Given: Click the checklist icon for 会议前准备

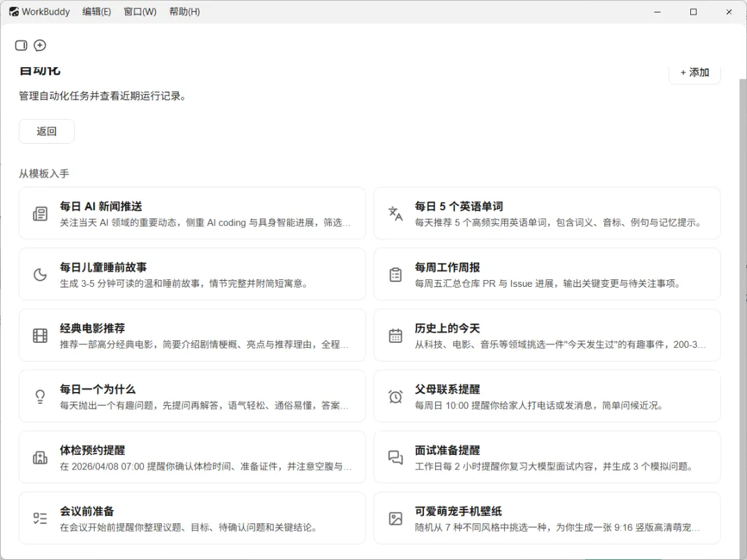Looking at the screenshot, I should coord(40,518).
